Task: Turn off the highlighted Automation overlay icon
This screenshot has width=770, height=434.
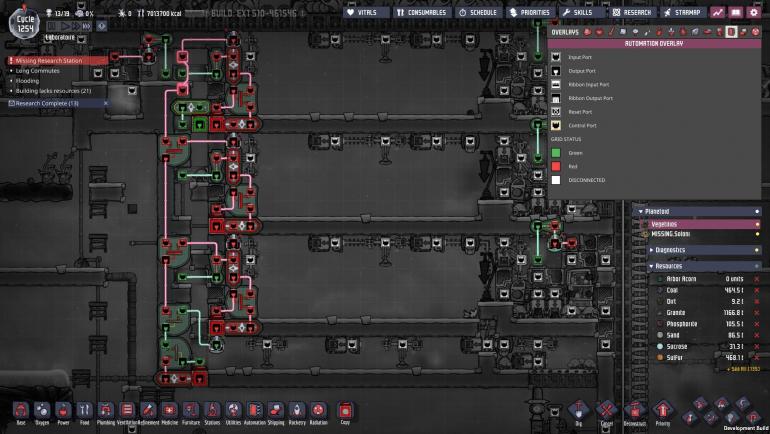Action: tap(732, 32)
